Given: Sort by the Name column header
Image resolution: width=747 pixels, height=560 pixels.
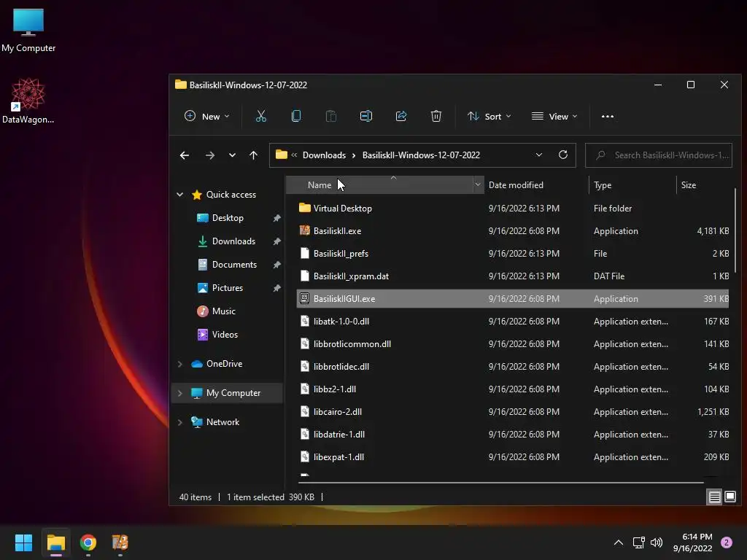Looking at the screenshot, I should tap(320, 184).
